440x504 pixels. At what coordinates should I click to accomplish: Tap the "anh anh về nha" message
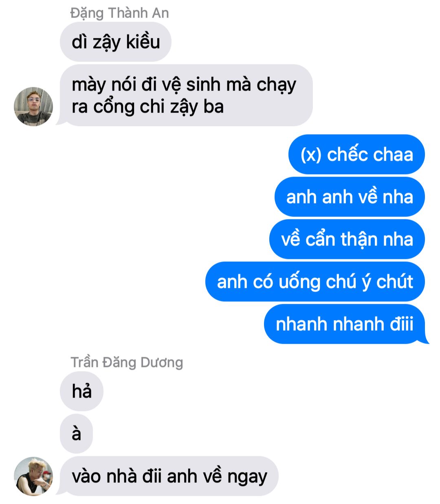point(350,197)
